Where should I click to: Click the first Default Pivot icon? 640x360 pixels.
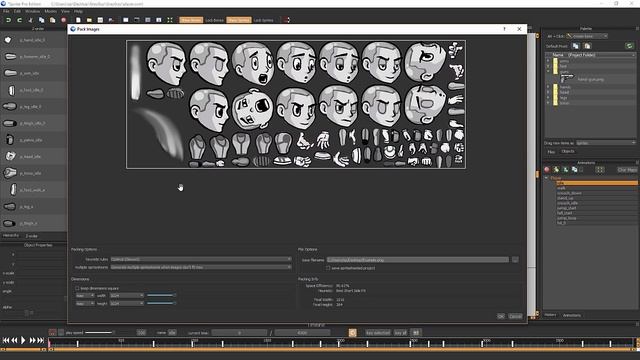[x=576, y=46]
